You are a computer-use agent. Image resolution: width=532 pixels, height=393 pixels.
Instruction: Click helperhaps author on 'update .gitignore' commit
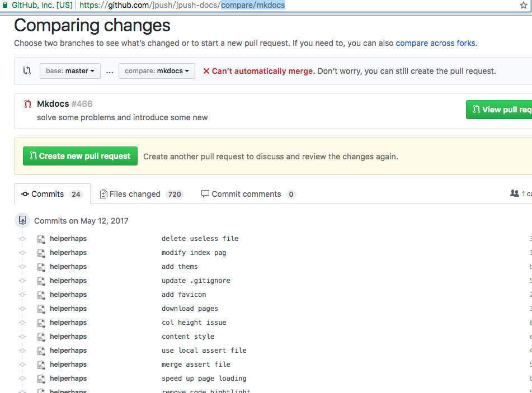[68, 281]
